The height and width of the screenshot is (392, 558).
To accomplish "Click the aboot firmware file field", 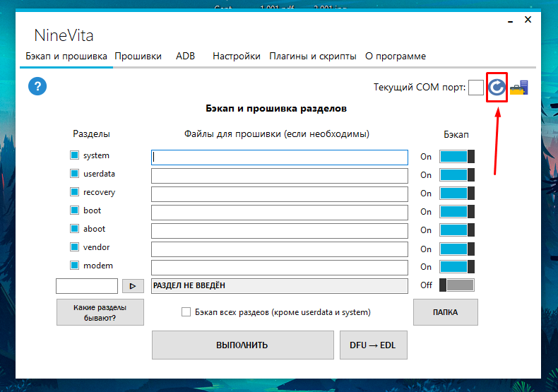I will pos(280,231).
